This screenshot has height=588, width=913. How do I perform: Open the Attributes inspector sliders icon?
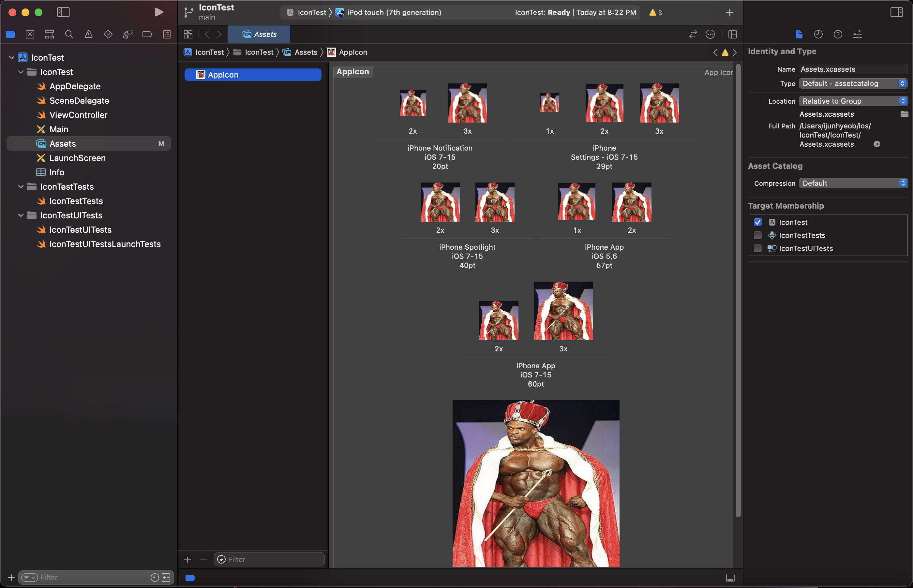tap(857, 34)
